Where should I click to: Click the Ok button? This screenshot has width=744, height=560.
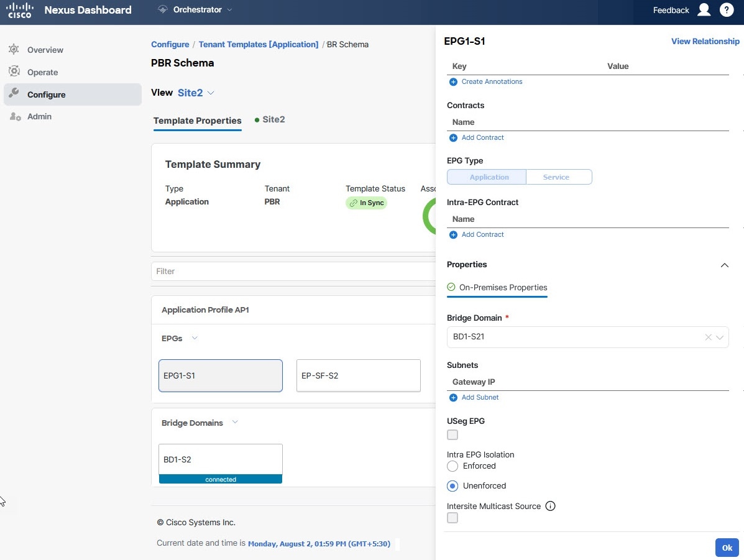tap(727, 548)
